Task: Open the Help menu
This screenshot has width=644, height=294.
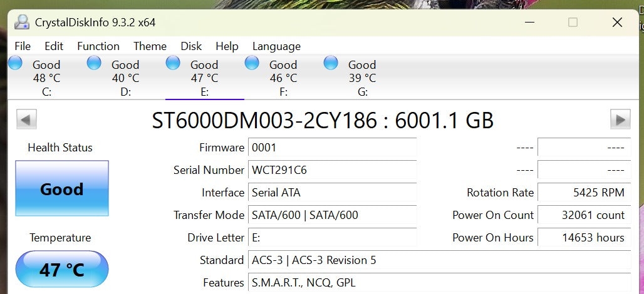Action: click(227, 46)
